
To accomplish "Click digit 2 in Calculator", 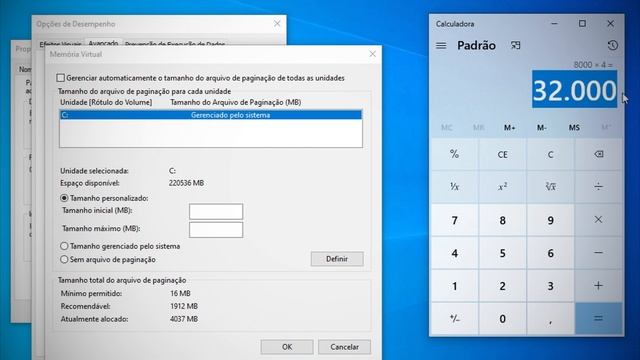I will [x=502, y=286].
